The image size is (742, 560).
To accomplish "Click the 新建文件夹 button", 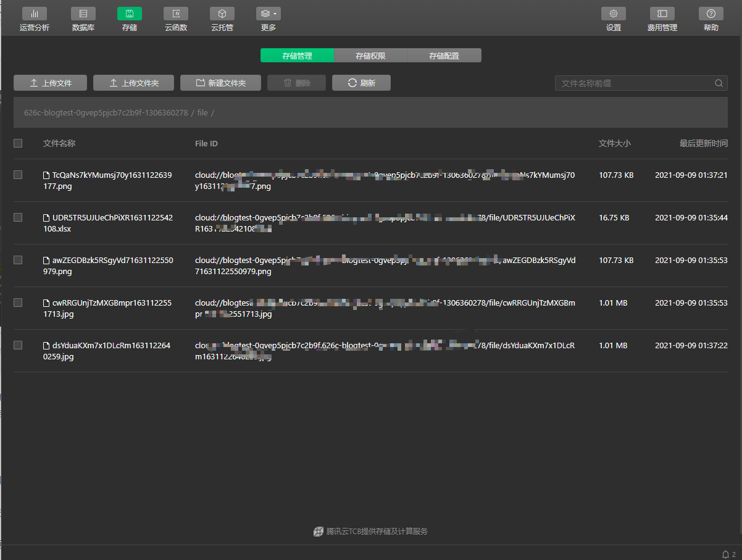I will 220,83.
